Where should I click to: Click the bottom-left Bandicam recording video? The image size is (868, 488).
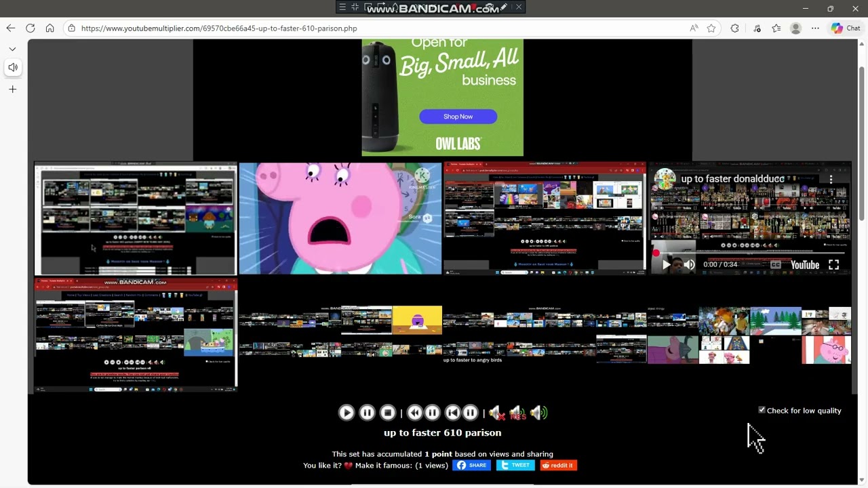pyautogui.click(x=136, y=335)
